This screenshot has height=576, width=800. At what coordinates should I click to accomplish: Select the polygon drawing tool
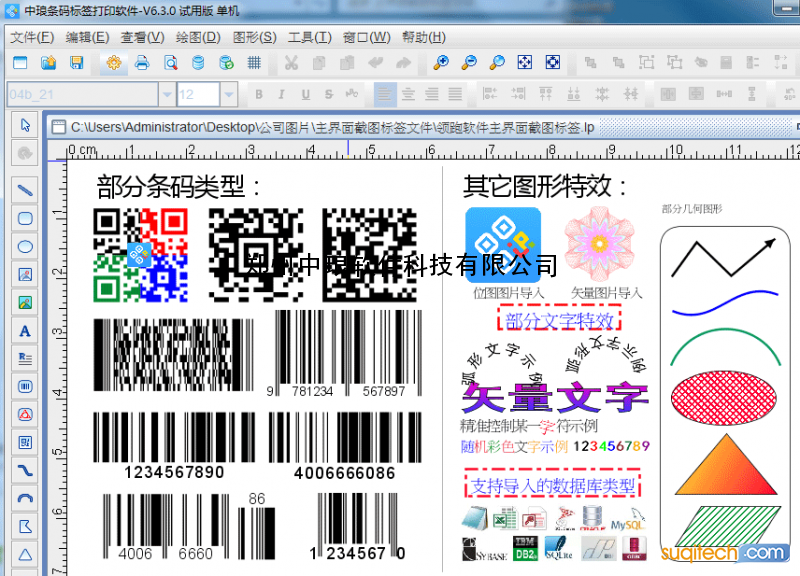[25, 527]
